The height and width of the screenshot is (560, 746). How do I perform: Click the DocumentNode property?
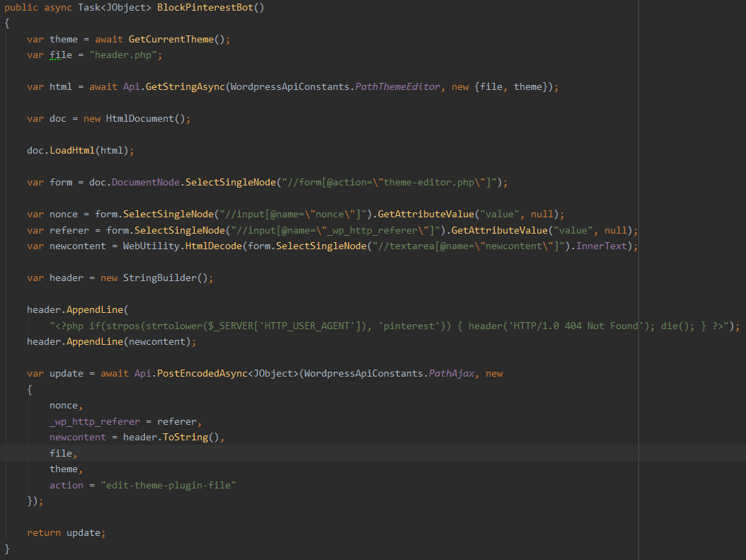pyautogui.click(x=146, y=183)
